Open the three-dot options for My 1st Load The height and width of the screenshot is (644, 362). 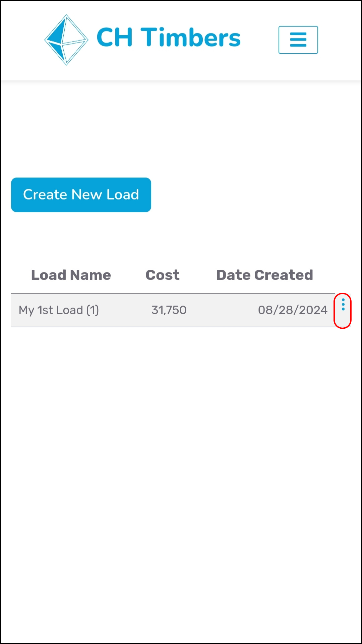tap(343, 304)
